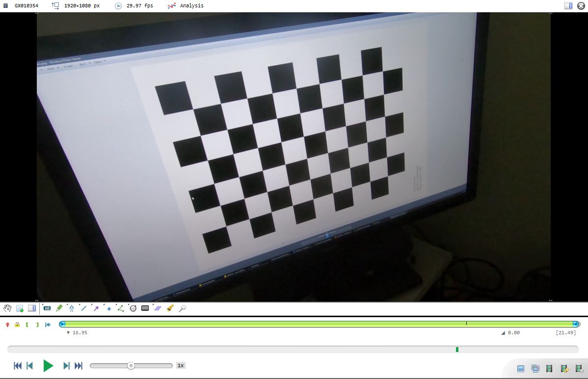Toggle the top-right panel layout button
This screenshot has height=379, width=588.
pyautogui.click(x=568, y=6)
